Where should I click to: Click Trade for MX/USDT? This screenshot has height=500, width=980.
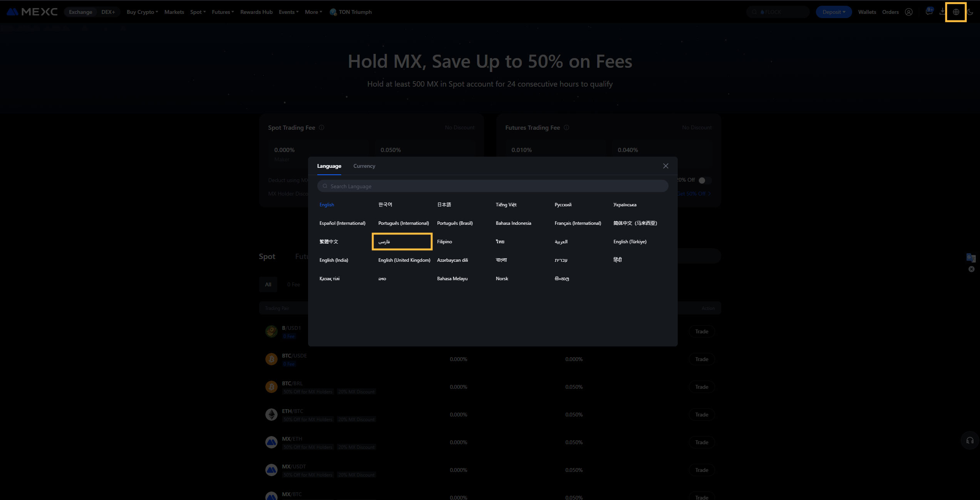click(702, 470)
